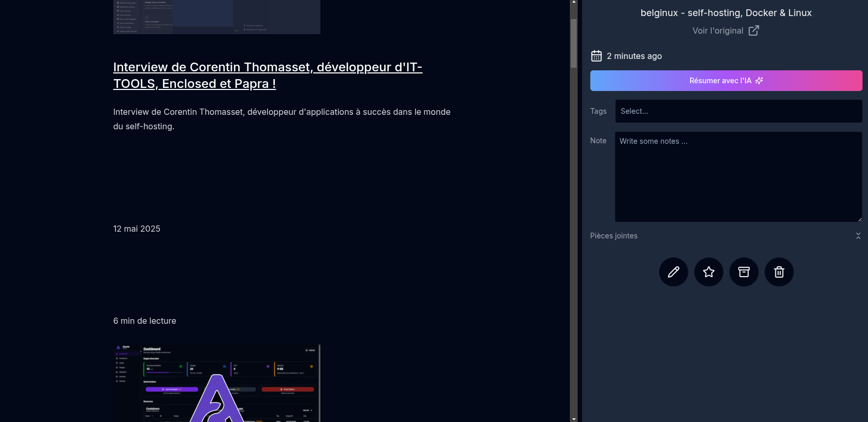Open the Tags select dropdown
The image size is (868, 422).
[739, 111]
